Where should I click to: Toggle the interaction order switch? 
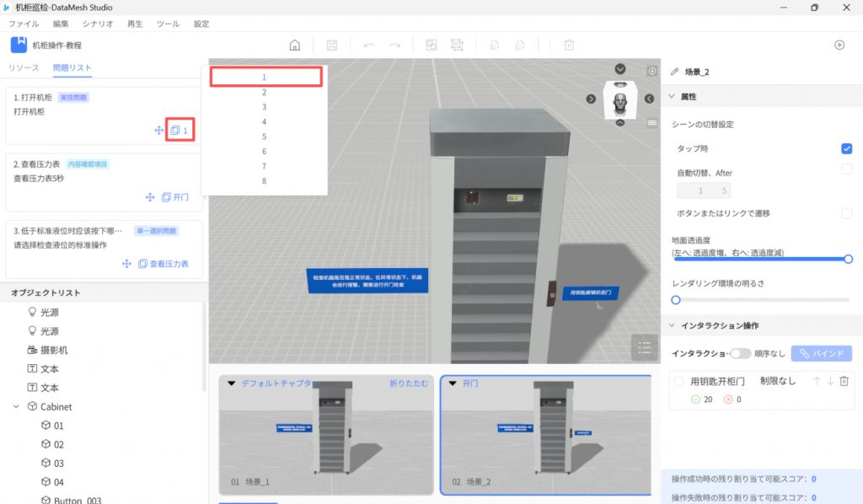pyautogui.click(x=740, y=354)
